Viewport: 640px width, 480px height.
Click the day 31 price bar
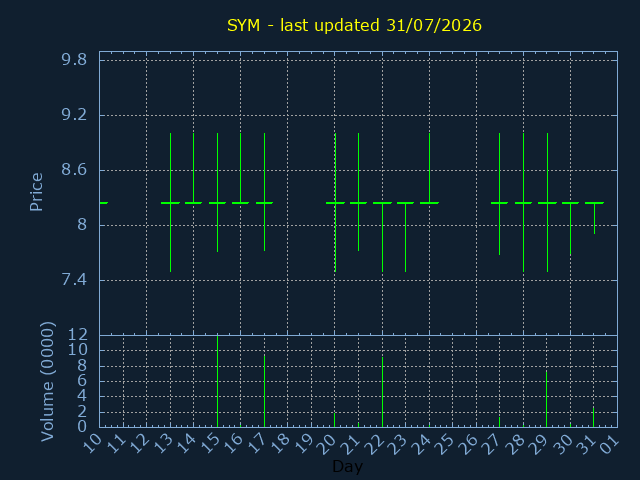coord(594,218)
